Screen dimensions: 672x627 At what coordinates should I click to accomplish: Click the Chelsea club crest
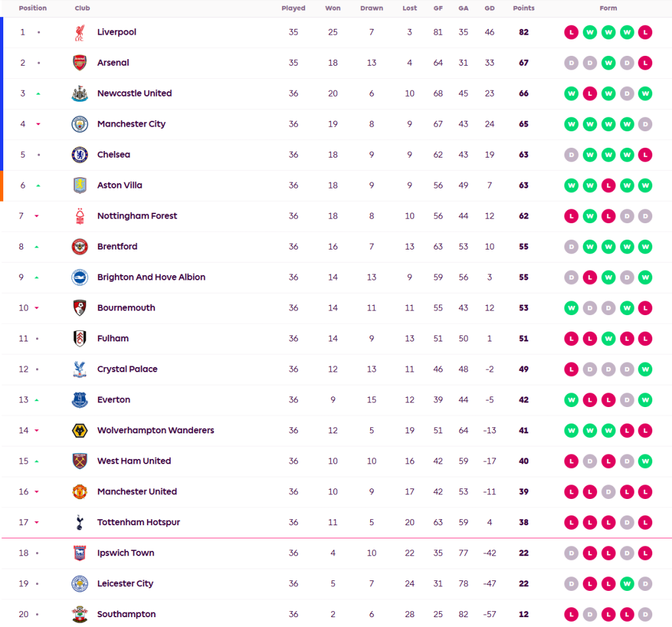tap(79, 155)
